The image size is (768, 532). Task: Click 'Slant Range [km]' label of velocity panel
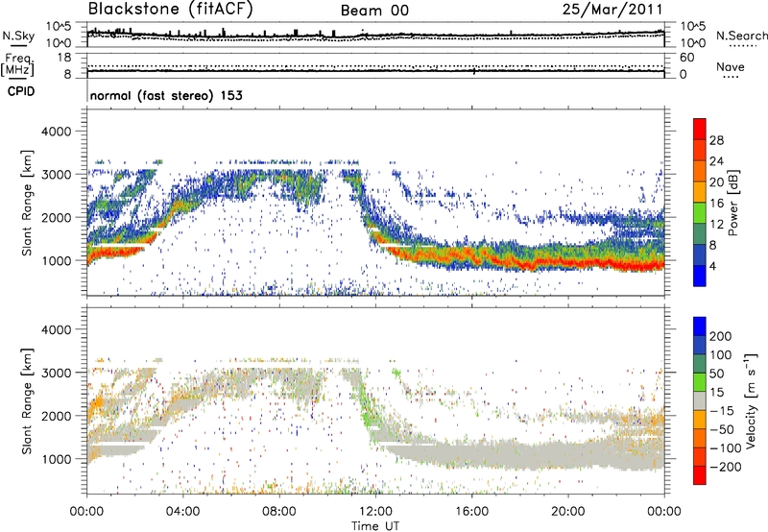click(x=27, y=401)
